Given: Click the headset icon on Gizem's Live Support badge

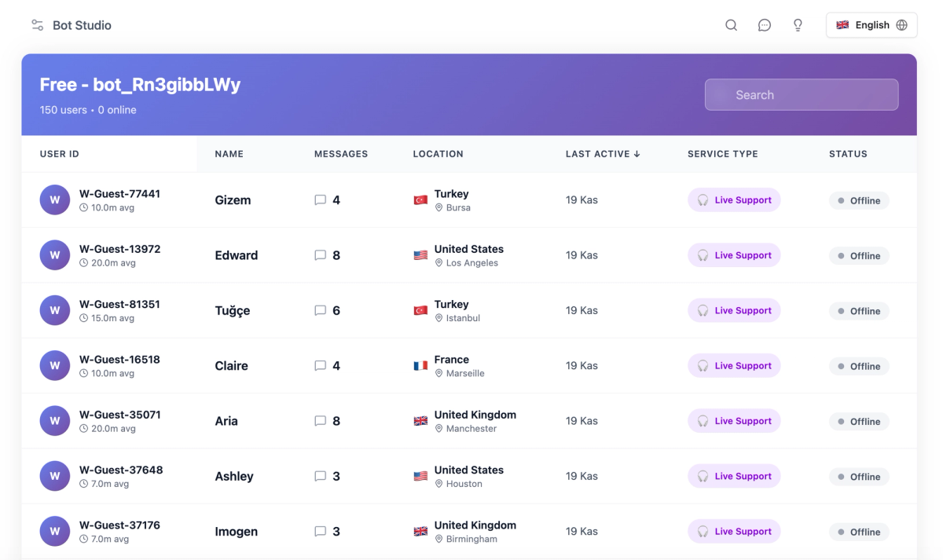Looking at the screenshot, I should (x=703, y=199).
